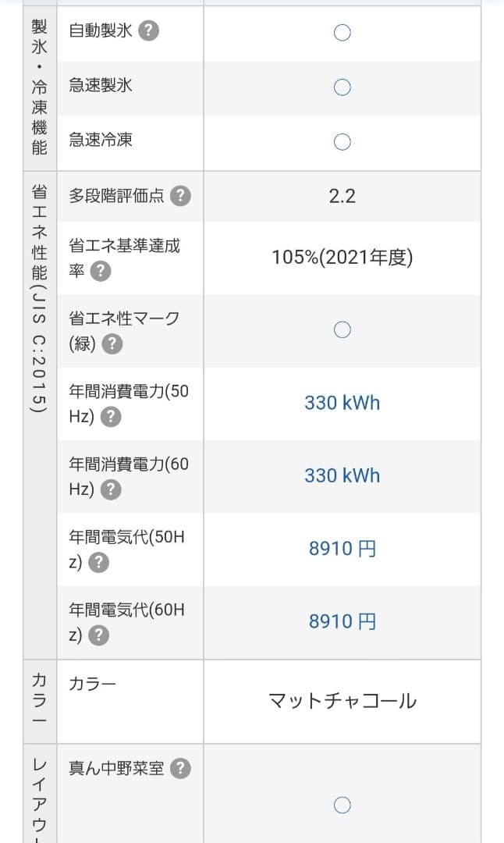Select the 自動製氷 circle indicator

(341, 32)
